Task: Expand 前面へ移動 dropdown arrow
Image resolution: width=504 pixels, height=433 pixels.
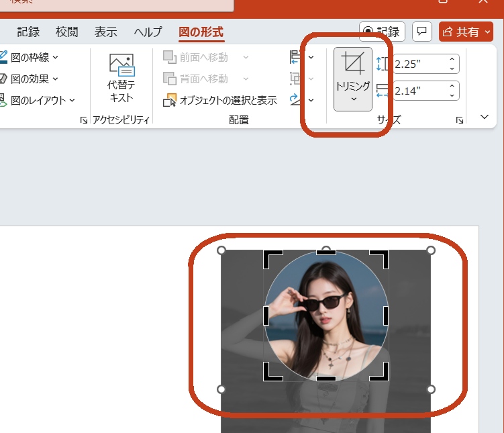Action: [246, 57]
